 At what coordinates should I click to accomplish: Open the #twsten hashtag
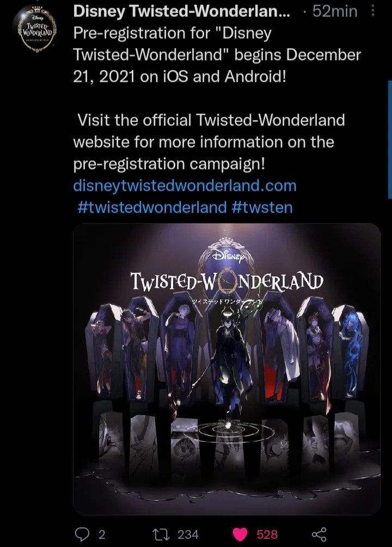click(262, 208)
